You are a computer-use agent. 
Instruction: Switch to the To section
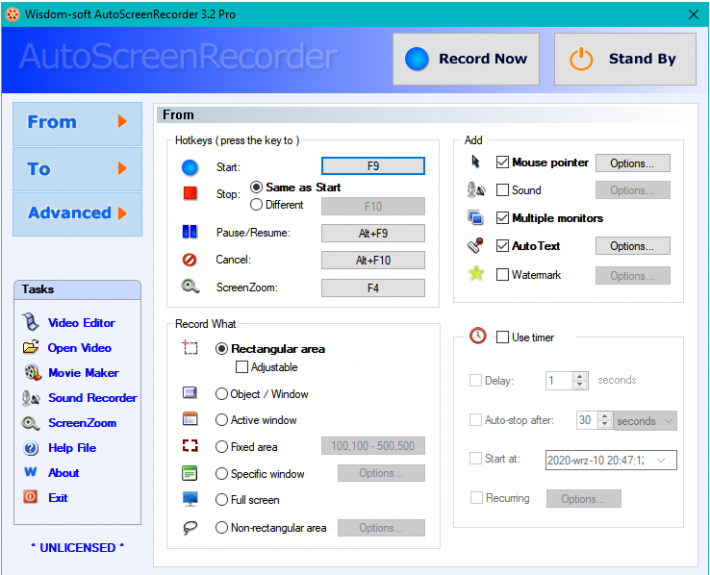pyautogui.click(x=77, y=168)
